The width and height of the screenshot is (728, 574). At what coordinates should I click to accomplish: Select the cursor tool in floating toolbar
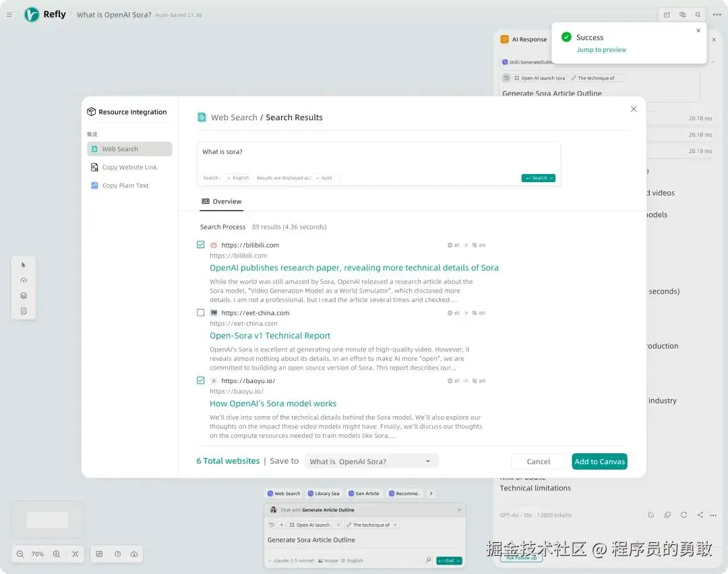coord(24,265)
